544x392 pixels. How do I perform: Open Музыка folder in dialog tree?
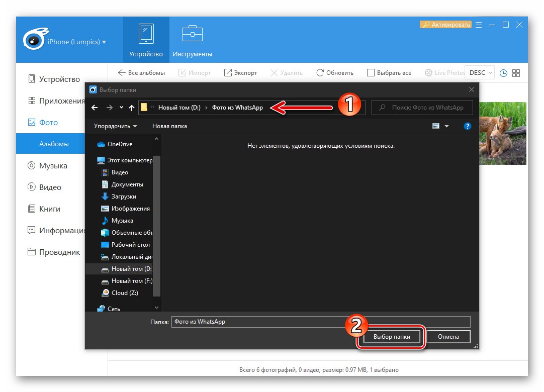117,221
